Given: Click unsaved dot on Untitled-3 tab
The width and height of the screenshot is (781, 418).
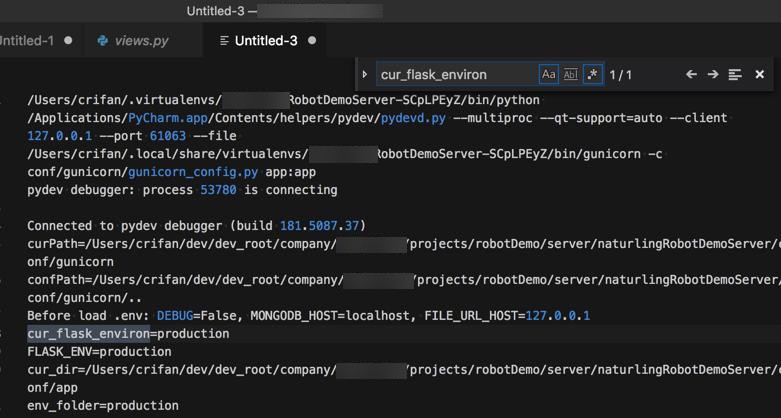Looking at the screenshot, I should 313,41.
